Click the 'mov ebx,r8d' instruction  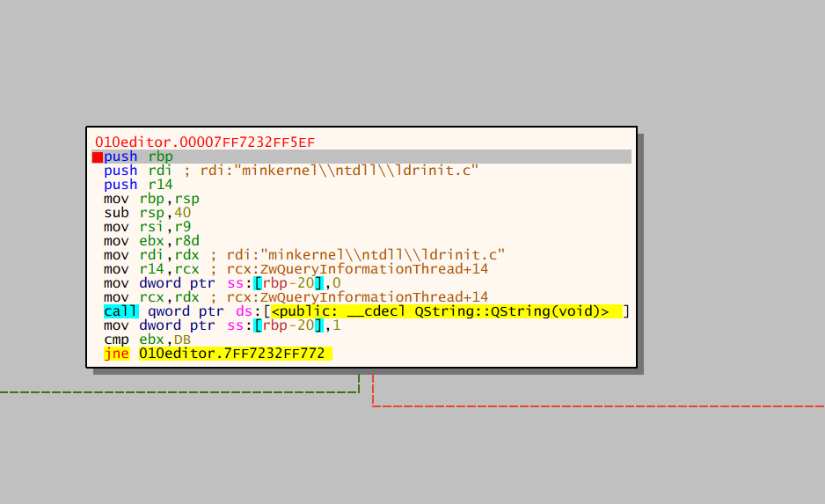[x=151, y=241]
